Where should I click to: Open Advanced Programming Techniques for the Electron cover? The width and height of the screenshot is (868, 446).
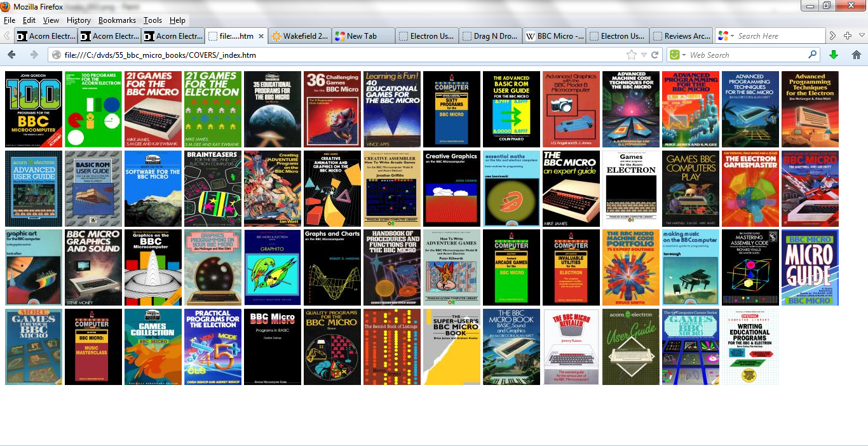tap(810, 109)
